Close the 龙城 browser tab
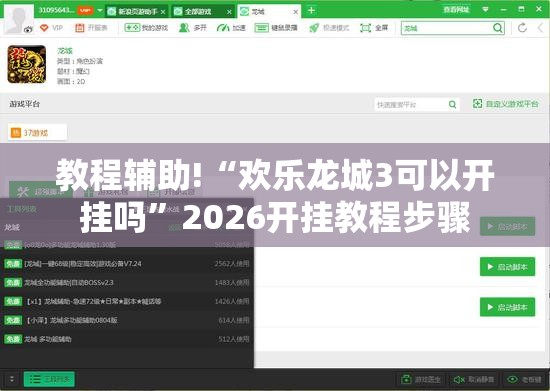Screen dimensions: 550x391 [296, 12]
